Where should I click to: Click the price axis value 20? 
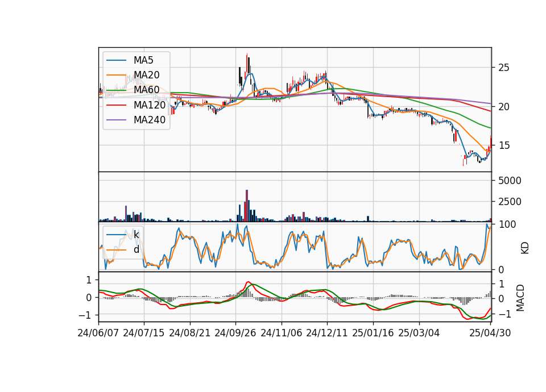[x=504, y=107]
